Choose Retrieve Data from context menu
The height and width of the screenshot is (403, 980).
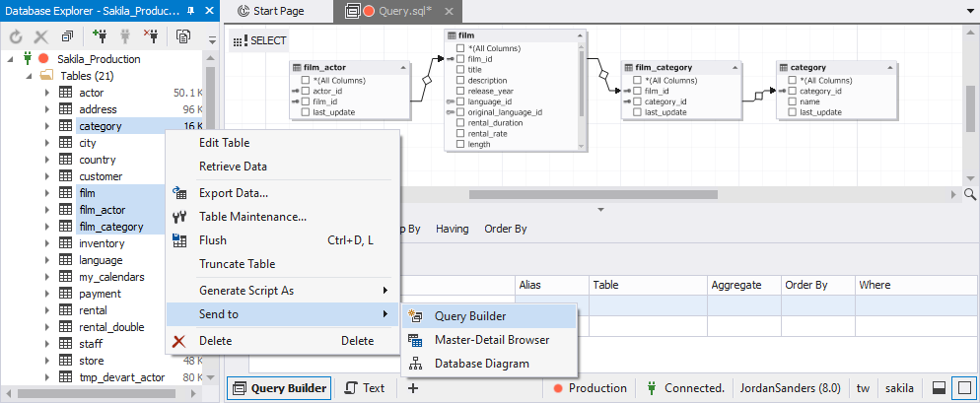pyautogui.click(x=233, y=167)
